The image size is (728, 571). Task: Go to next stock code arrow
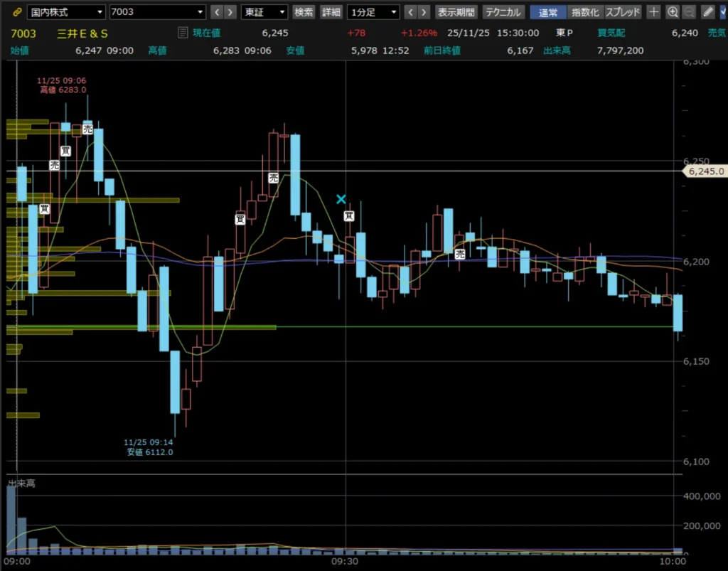click(232, 12)
